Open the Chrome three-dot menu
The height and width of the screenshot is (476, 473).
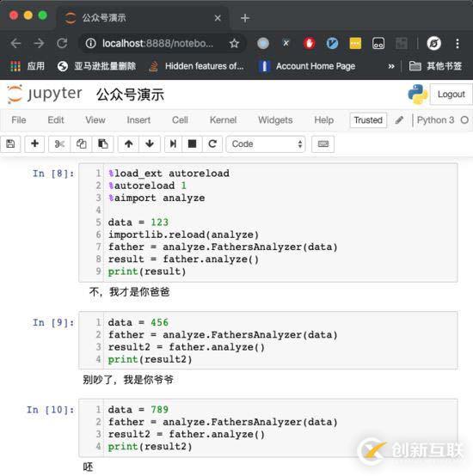pyautogui.click(x=458, y=44)
